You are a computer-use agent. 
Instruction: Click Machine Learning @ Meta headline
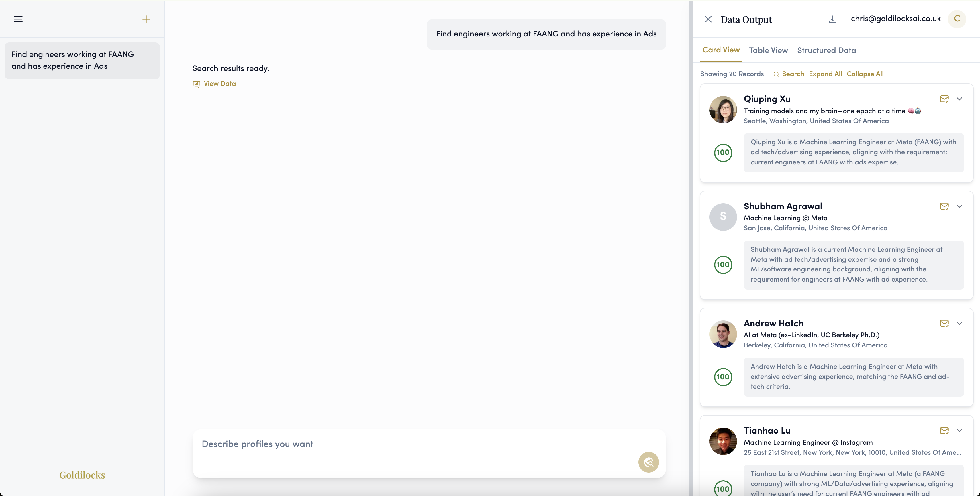[785, 218]
